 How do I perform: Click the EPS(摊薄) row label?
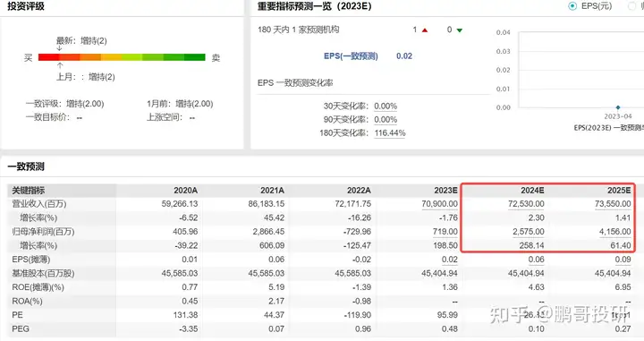[x=30, y=260]
